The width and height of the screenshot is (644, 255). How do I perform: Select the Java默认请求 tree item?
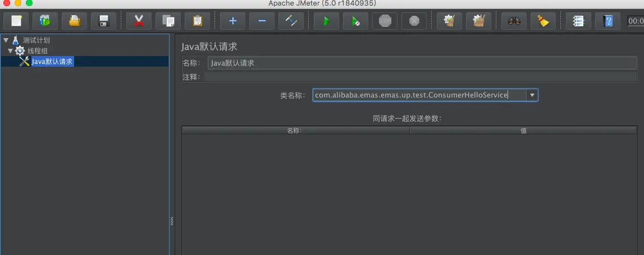coord(53,62)
